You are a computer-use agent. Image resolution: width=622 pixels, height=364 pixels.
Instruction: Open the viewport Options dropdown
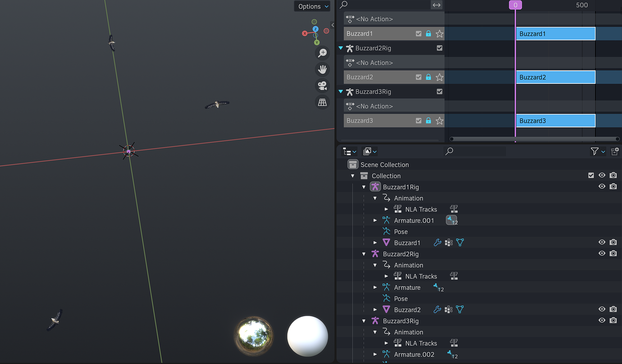click(312, 6)
